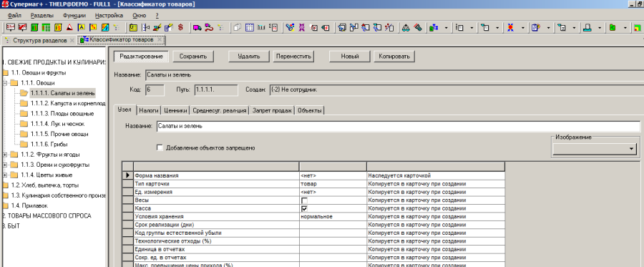The width and height of the screenshot is (644, 267).
Task: Open dropdown arrow beside red sun icon
Action: (x=523, y=27)
